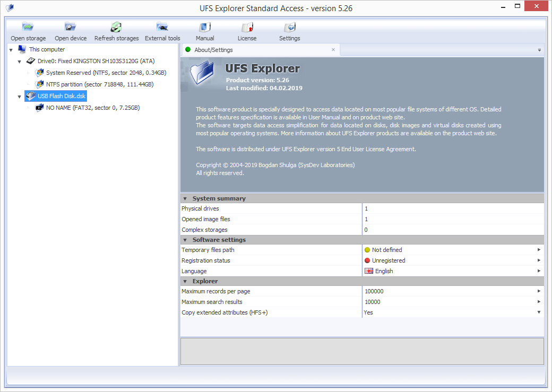Close the About/Settings tab
This screenshot has height=392, width=552.
(333, 50)
